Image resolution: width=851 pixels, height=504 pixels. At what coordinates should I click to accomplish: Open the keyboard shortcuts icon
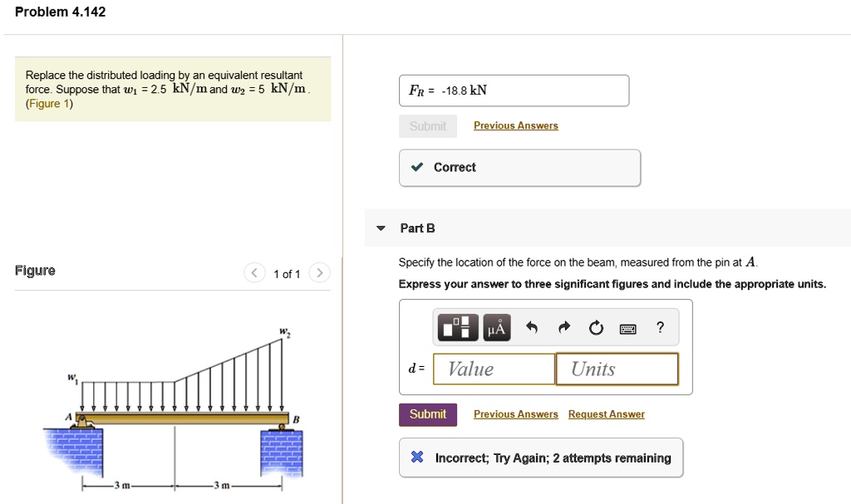[x=627, y=327]
